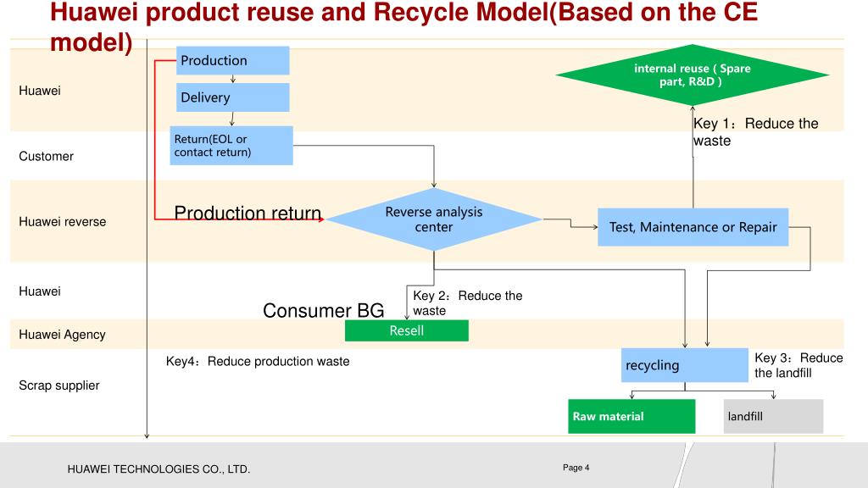Click the green Resell box
This screenshot has height=488, width=868.
407,330
